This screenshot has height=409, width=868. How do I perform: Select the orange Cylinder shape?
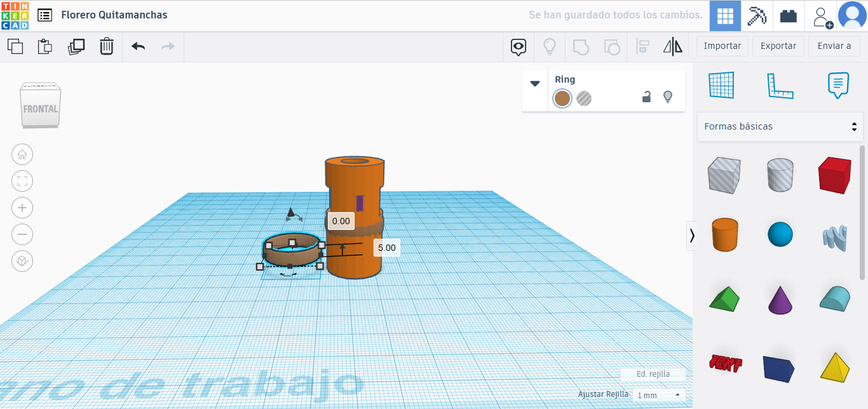coord(724,234)
